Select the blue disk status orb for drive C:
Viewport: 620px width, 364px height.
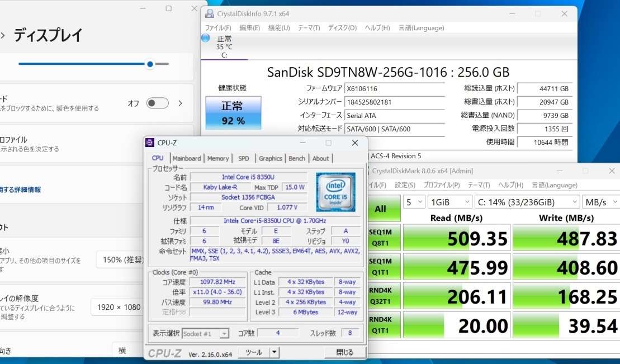pyautogui.click(x=206, y=38)
